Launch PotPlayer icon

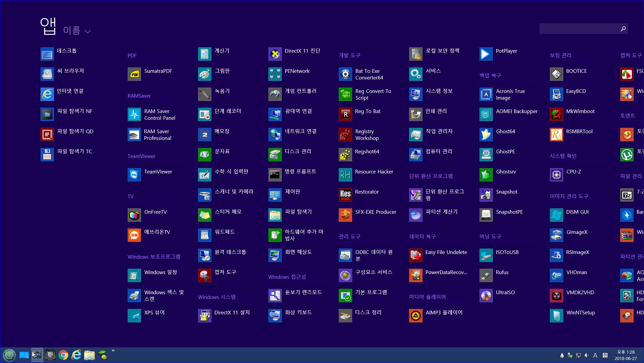[486, 54]
